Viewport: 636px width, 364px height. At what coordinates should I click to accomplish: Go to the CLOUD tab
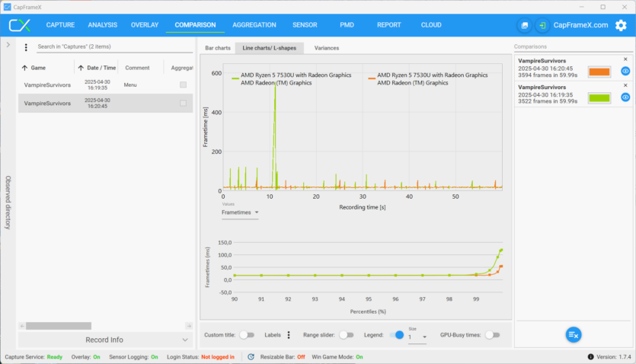(x=431, y=25)
